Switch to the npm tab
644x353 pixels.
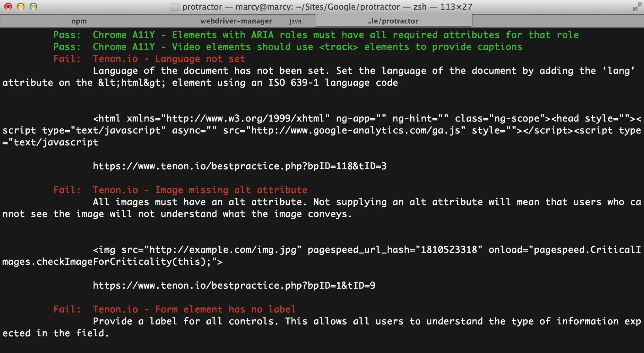pos(79,21)
